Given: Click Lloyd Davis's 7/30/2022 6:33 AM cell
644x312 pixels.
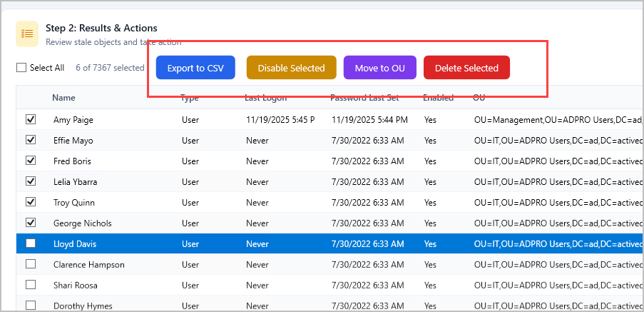Looking at the screenshot, I should [x=367, y=243].
